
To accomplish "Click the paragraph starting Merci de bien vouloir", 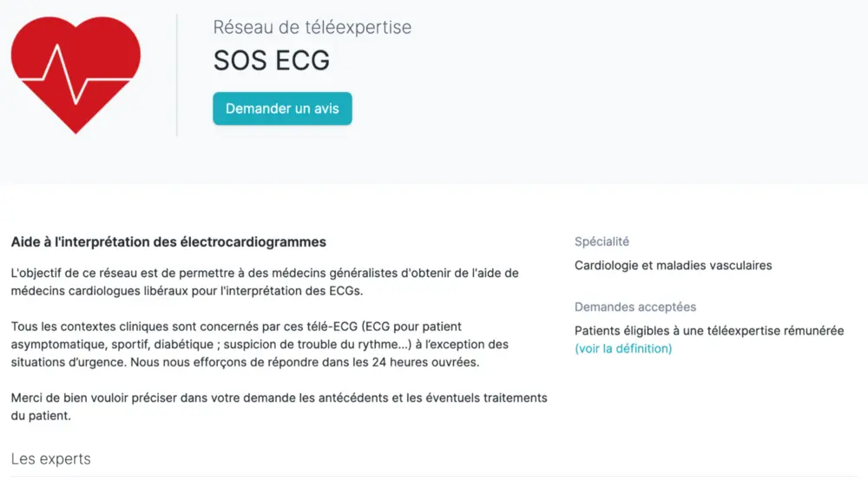I will 278,406.
